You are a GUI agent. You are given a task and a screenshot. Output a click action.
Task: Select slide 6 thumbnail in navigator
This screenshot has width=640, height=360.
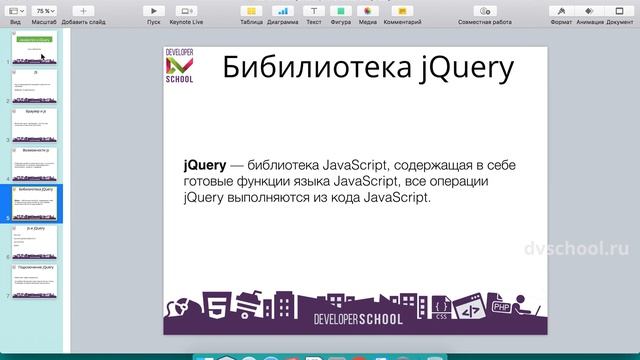[34, 243]
